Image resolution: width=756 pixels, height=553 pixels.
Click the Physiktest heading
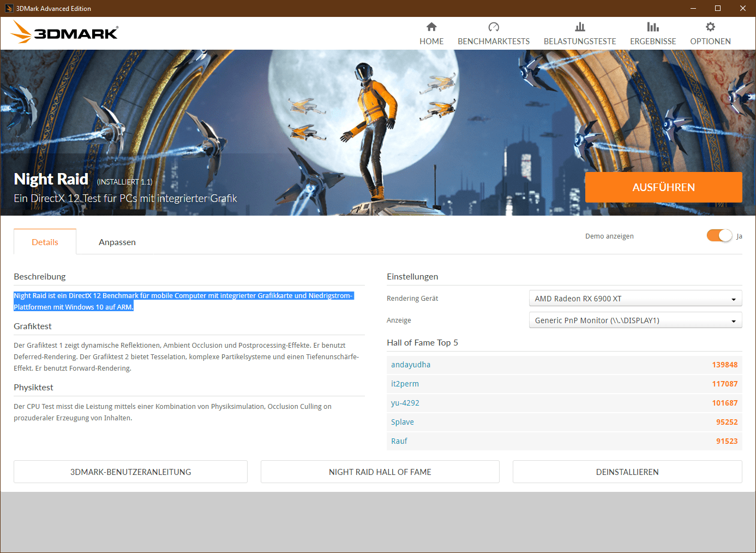point(33,387)
